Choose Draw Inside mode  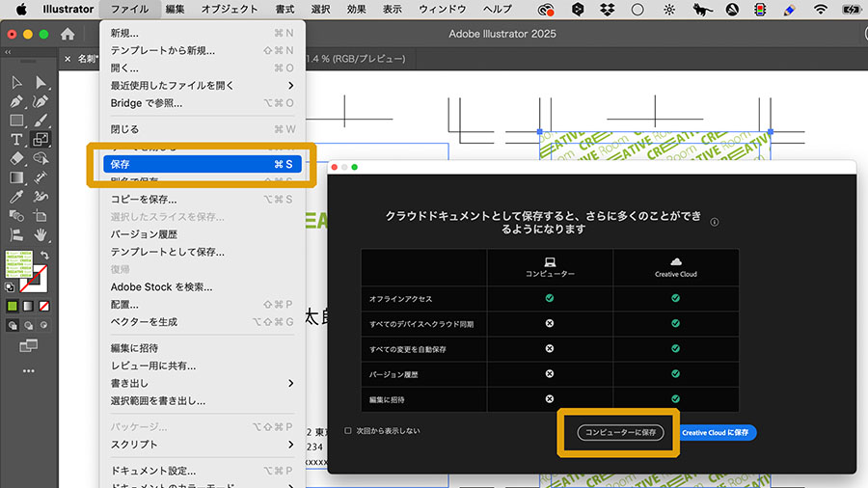[x=43, y=325]
